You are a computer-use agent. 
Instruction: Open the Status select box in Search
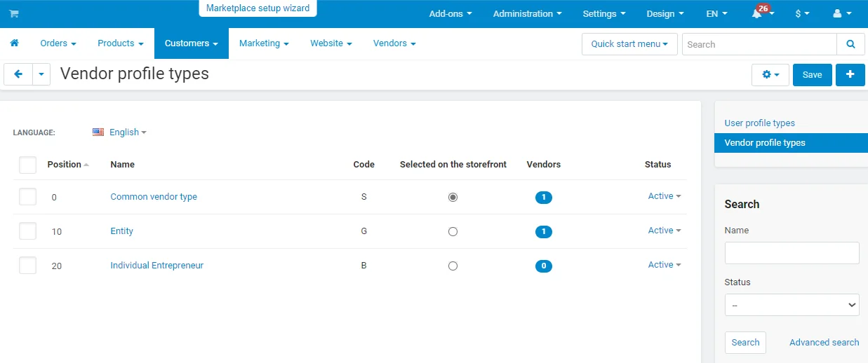coord(792,305)
